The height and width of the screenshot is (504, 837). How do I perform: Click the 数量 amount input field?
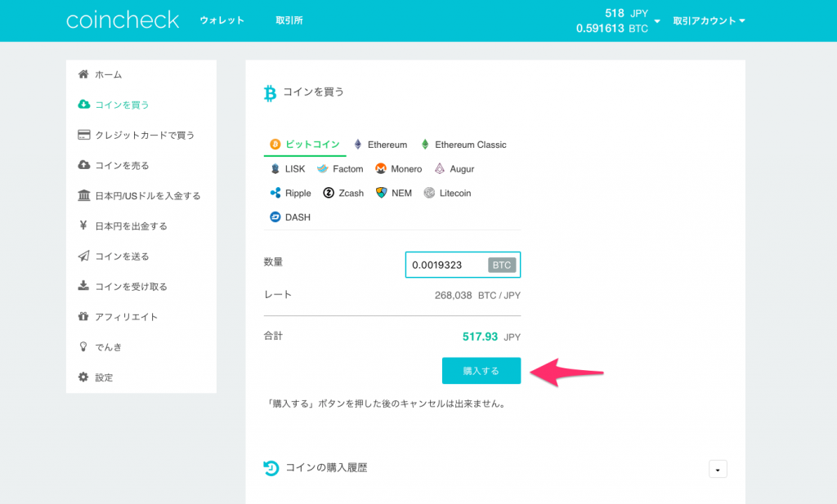pos(463,265)
